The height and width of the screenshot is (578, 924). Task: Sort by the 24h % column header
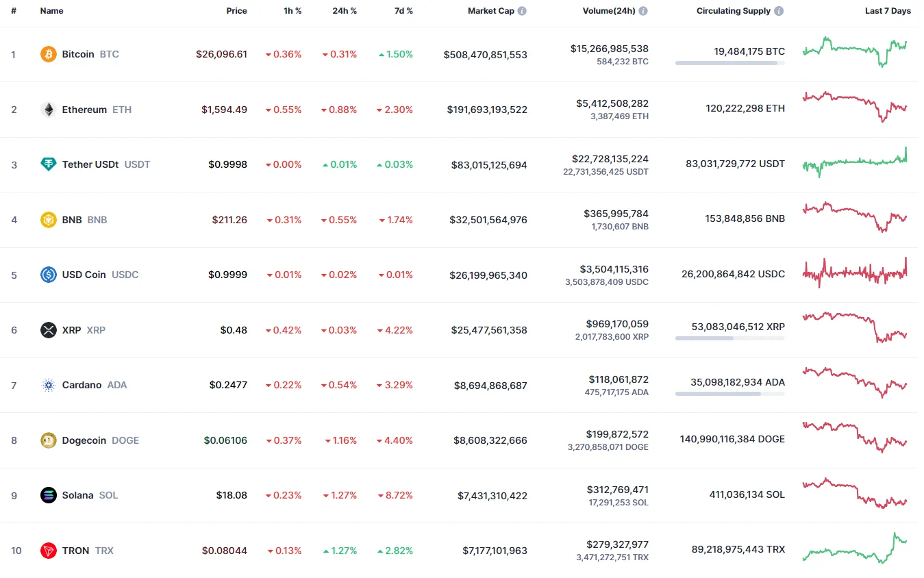345,11
